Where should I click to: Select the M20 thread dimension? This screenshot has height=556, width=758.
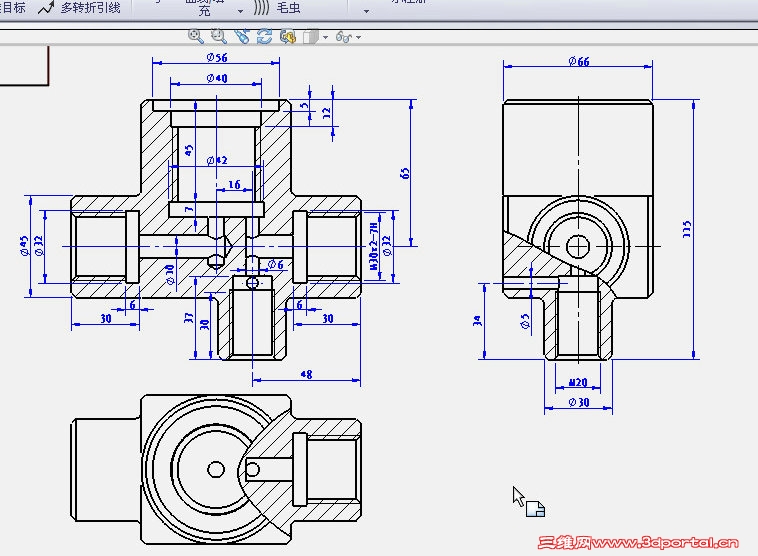pyautogui.click(x=578, y=382)
